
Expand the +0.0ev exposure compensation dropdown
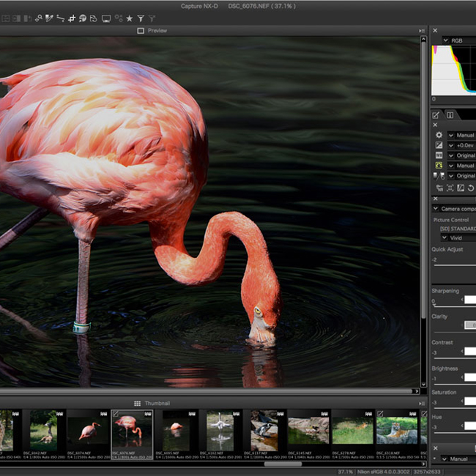pyautogui.click(x=451, y=145)
